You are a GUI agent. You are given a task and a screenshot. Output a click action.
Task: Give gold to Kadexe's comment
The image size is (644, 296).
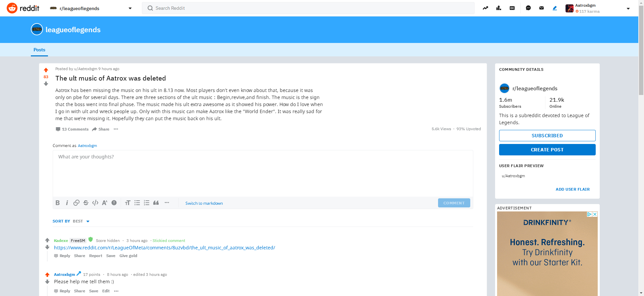coord(128,256)
